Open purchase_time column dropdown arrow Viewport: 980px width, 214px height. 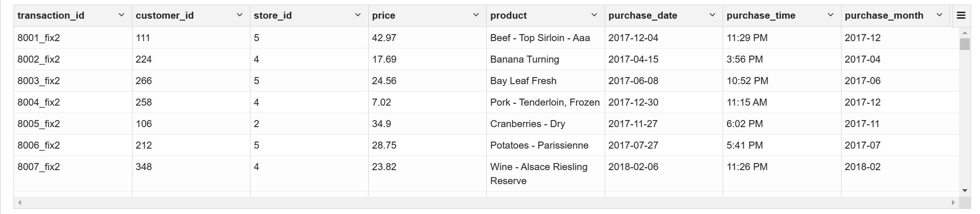831,15
